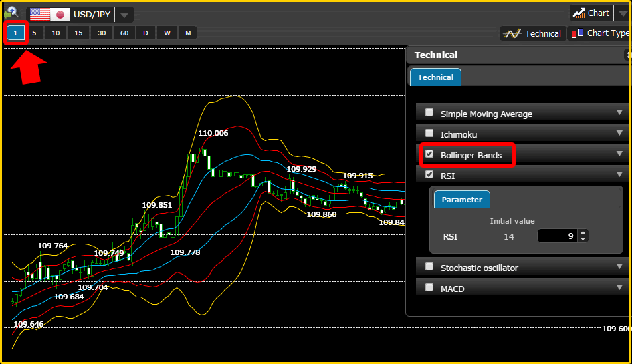Switch to the daily D timeframe

pyautogui.click(x=146, y=33)
